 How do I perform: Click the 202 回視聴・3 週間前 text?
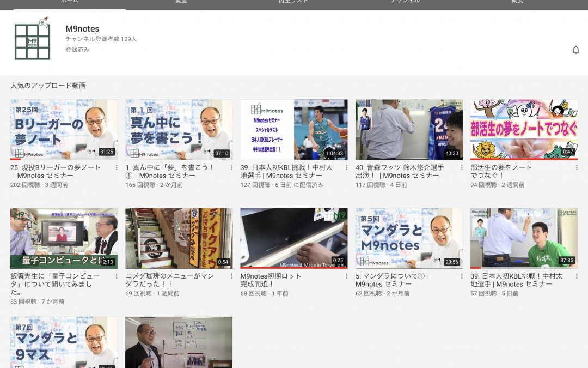coord(39,185)
